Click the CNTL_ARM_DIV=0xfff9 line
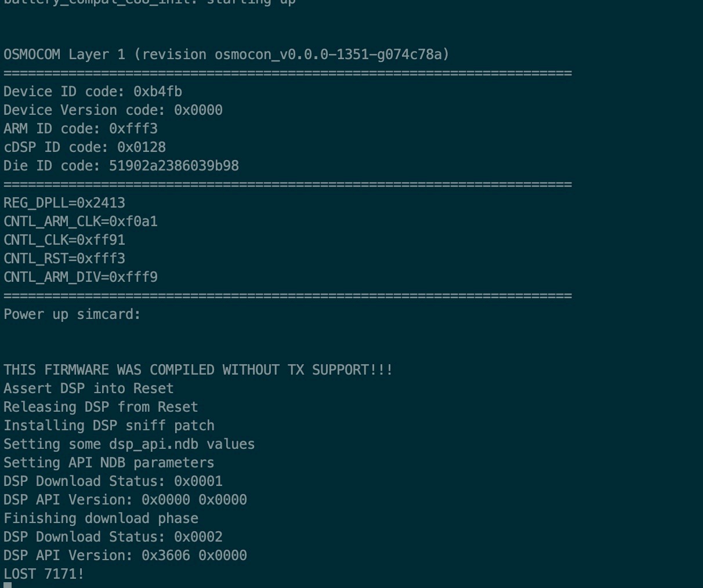This screenshot has width=703, height=588. (81, 277)
